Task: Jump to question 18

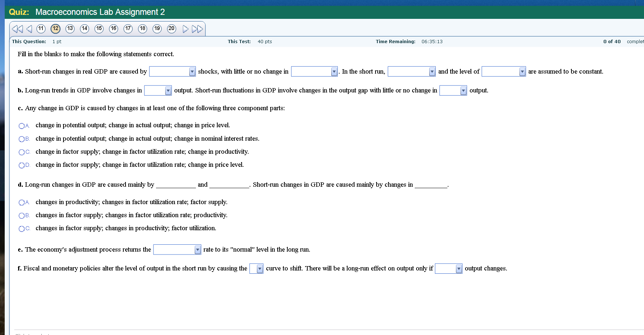Action: 143,29
